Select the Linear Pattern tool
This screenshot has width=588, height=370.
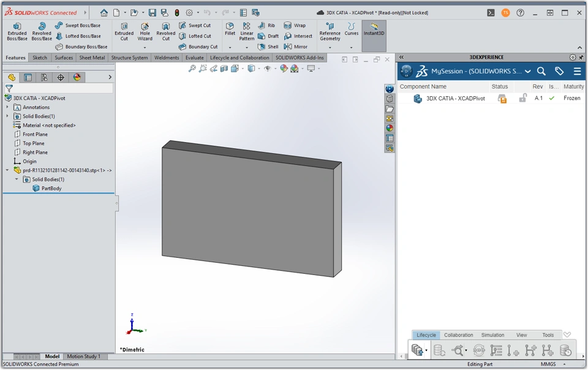tap(247, 31)
